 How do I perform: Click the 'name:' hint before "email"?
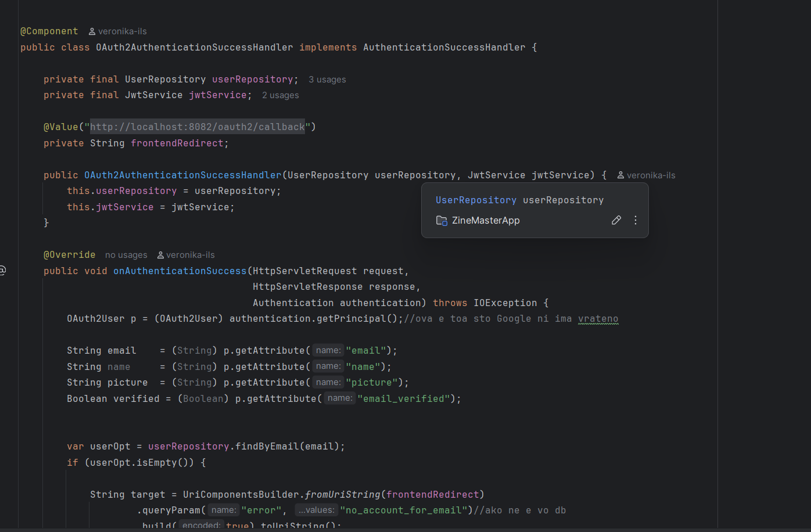pos(328,350)
